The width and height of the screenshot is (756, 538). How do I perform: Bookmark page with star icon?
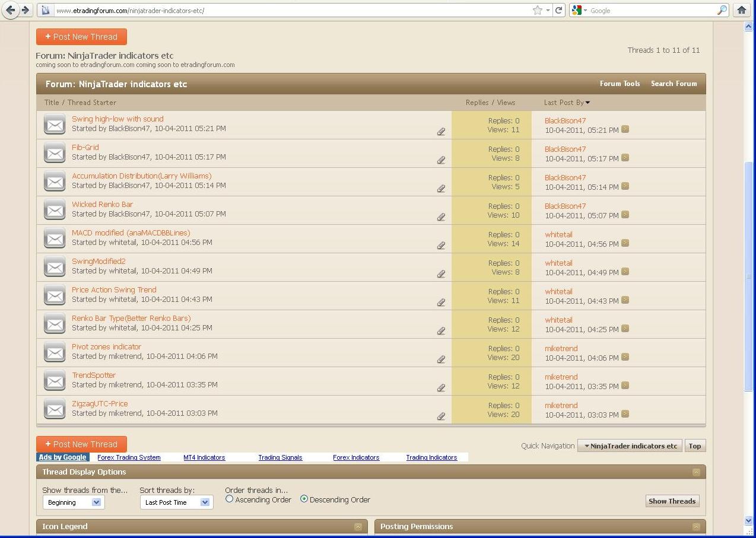(537, 10)
